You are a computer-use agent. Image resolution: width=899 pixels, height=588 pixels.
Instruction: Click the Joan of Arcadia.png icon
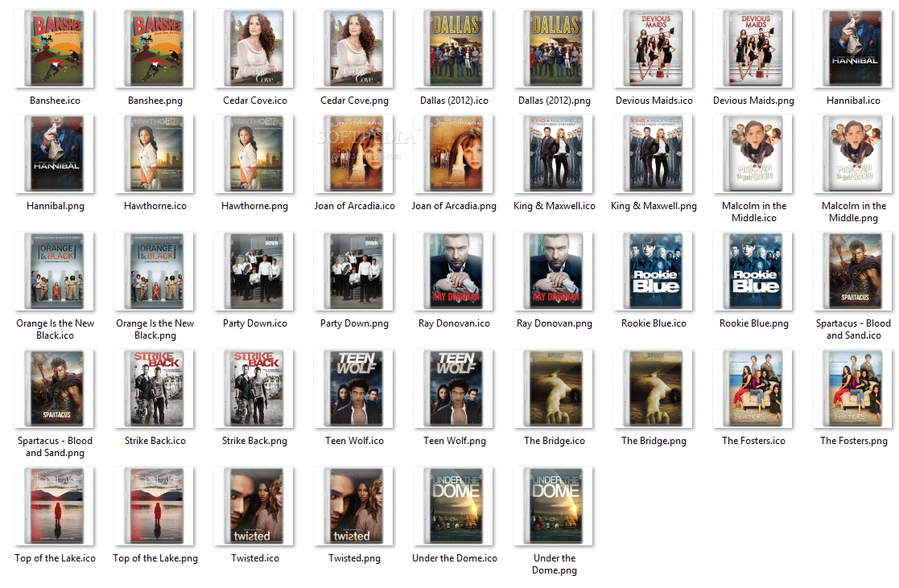(x=453, y=154)
